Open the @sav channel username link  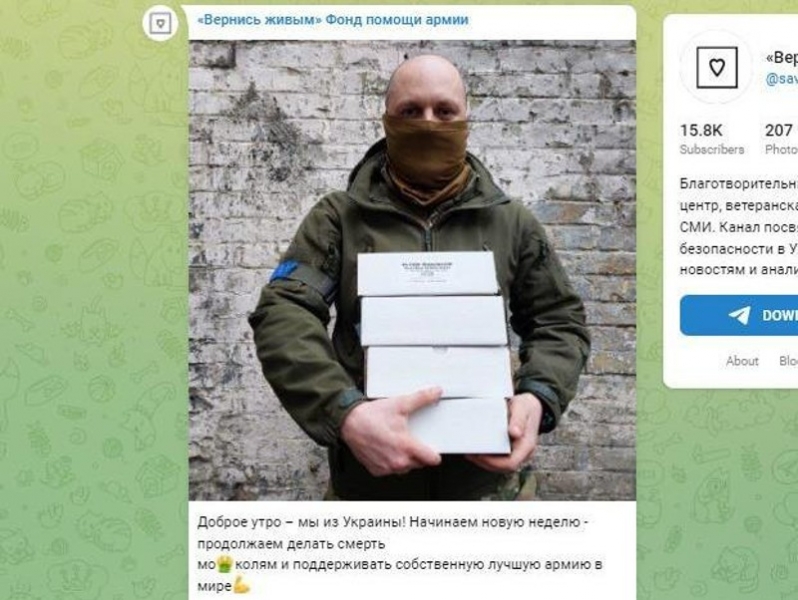[781, 79]
